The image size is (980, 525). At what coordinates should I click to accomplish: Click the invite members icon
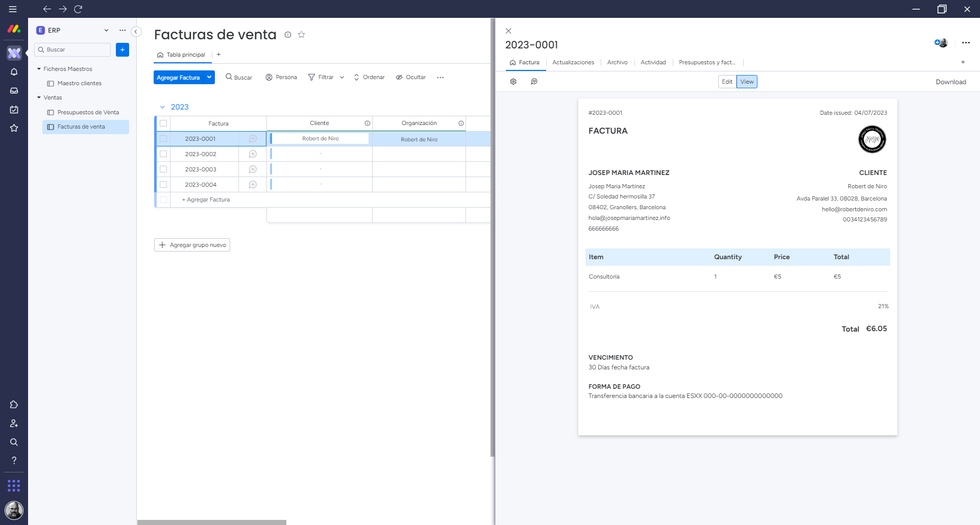tap(14, 423)
